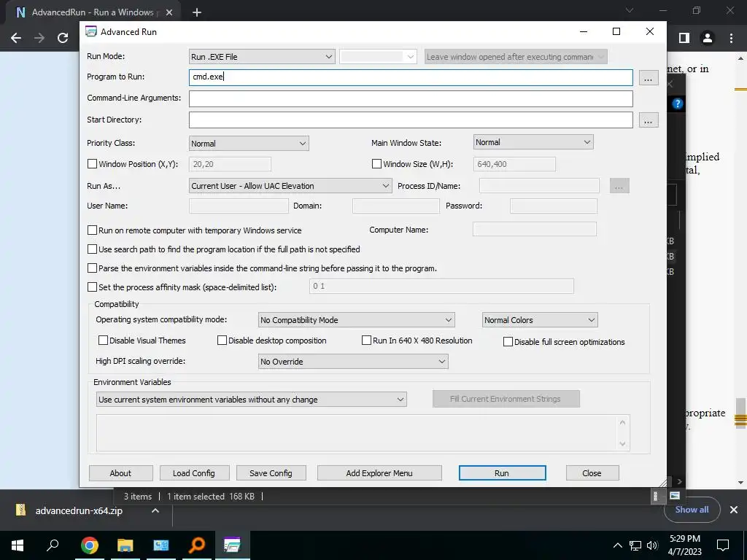Browse for Start Directory folder
Viewport: 747px width, 560px height.
[x=648, y=120]
